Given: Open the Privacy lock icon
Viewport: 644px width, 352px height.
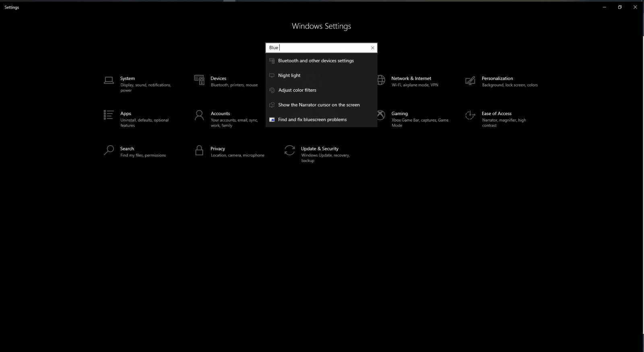Looking at the screenshot, I should (x=199, y=150).
